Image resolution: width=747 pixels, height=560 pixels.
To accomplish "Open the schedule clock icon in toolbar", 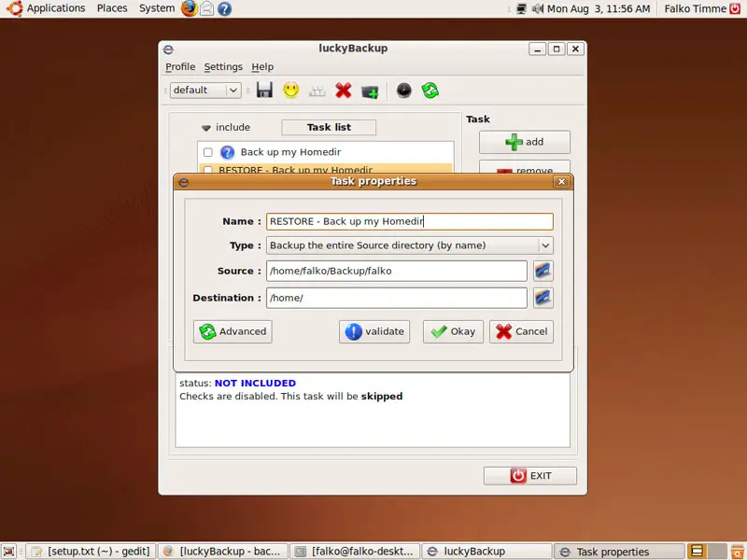I will [403, 90].
